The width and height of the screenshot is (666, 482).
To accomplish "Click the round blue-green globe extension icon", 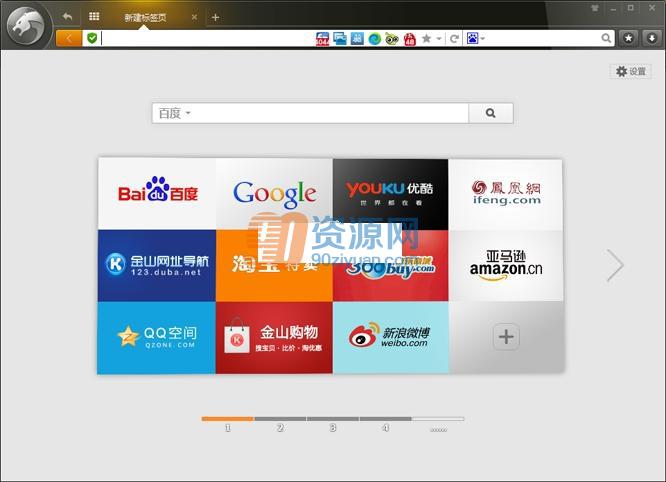I will (x=374, y=39).
